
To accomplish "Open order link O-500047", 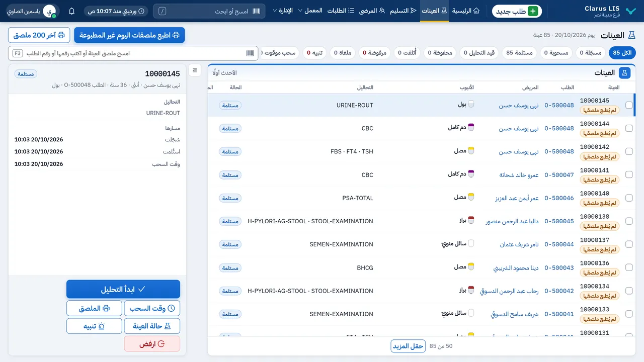I will point(559,175).
